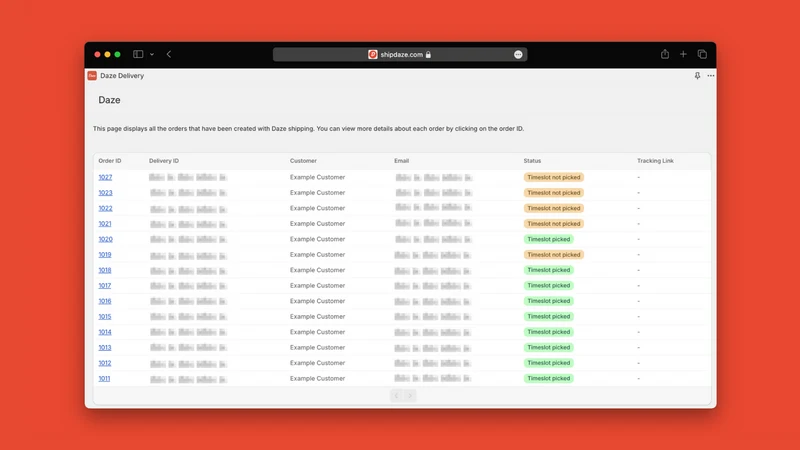Screen dimensions: 800x450
Task: Open order 1018
Action: pos(105,270)
